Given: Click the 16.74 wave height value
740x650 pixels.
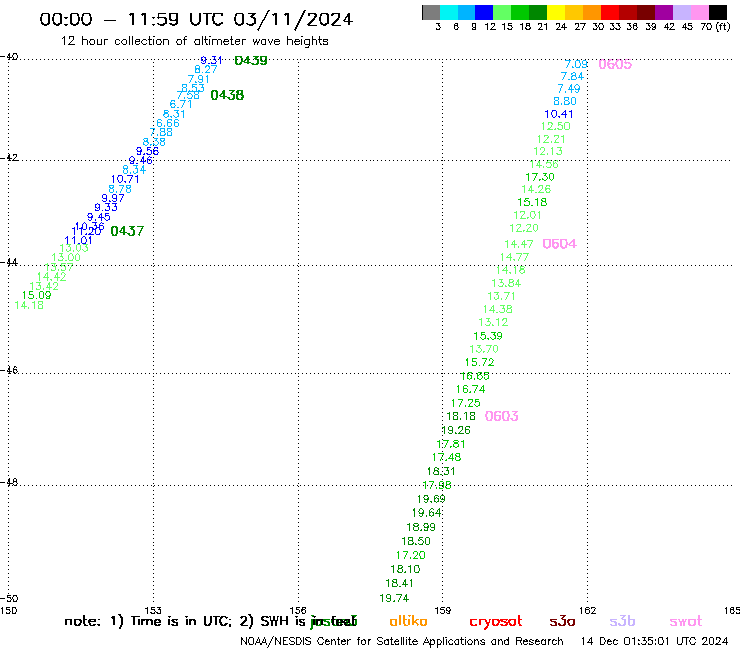Looking at the screenshot, I should (x=471, y=389).
